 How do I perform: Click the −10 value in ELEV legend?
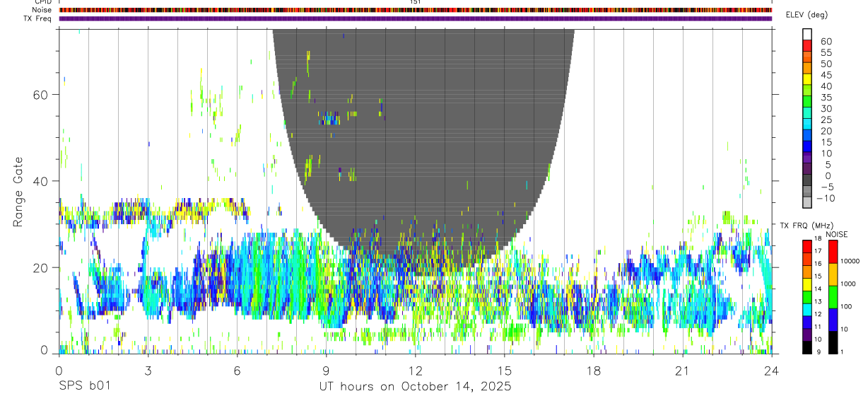[x=826, y=198]
